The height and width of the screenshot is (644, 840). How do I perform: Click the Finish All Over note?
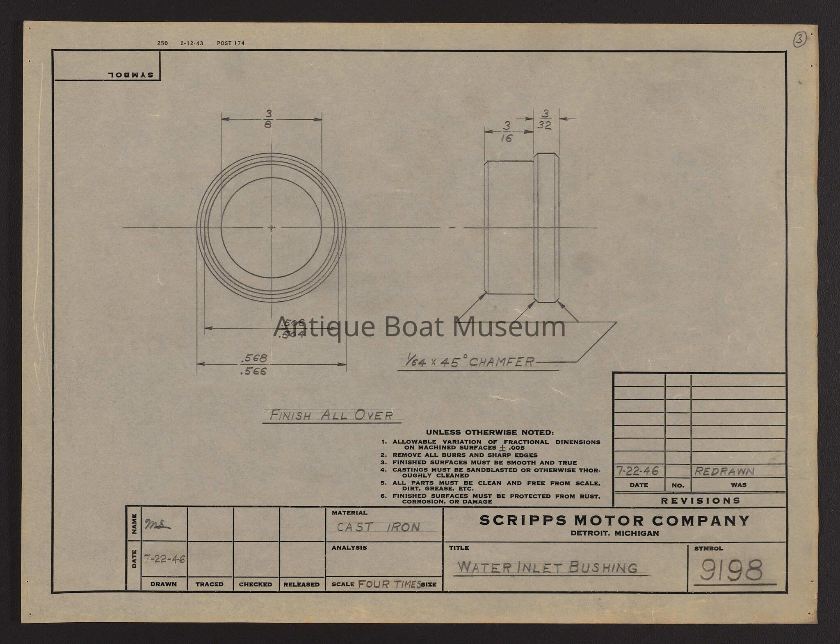[x=331, y=415]
